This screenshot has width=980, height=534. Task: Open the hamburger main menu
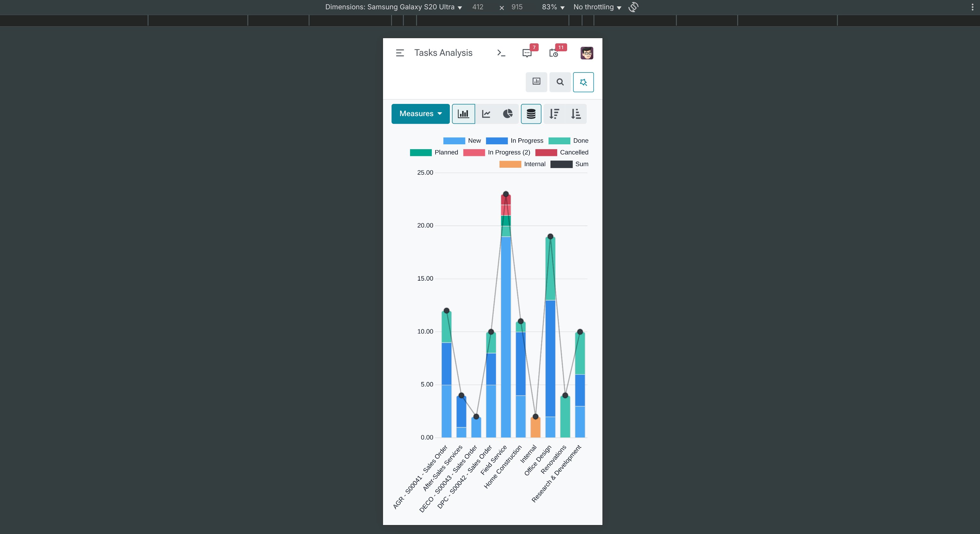click(400, 53)
